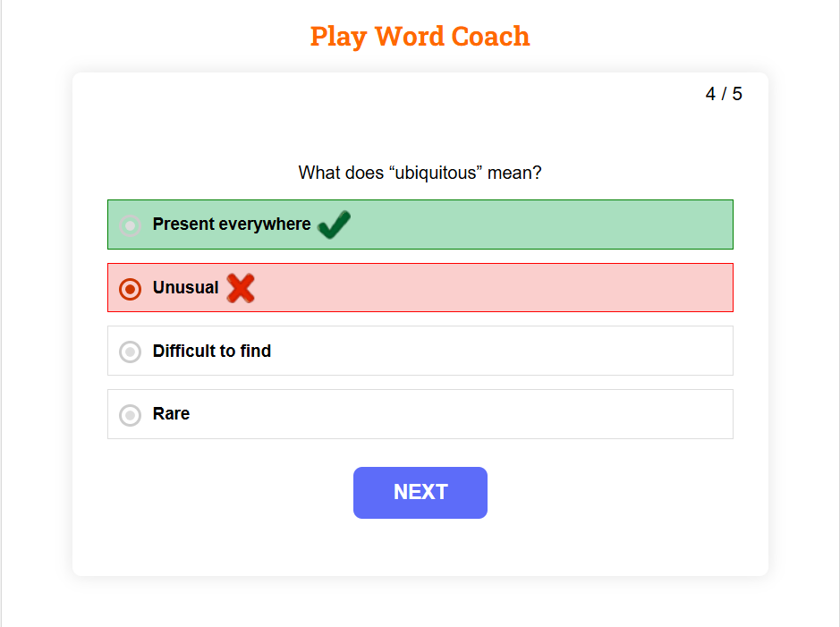Click the "Play Word Coach" heading
Image resolution: width=840 pixels, height=627 pixels.
point(420,37)
